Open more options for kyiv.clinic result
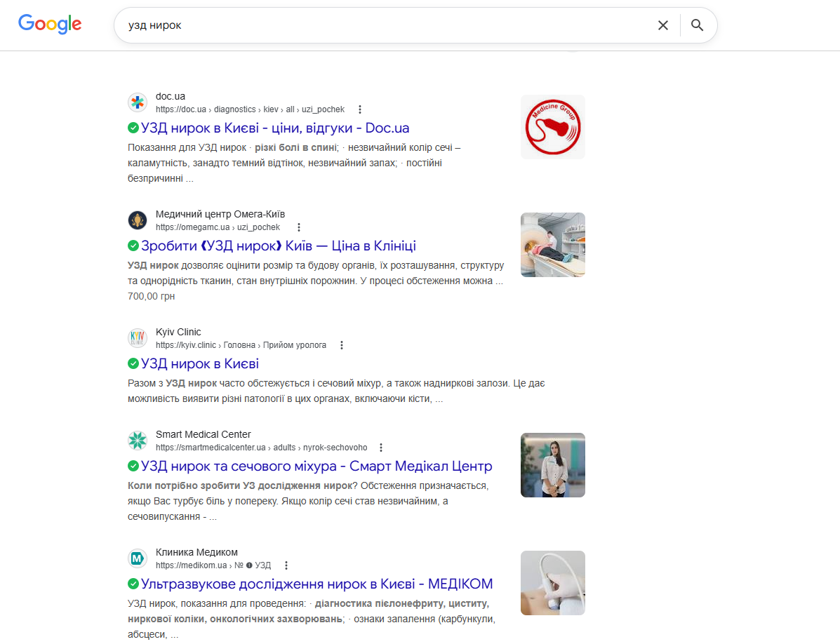The image size is (840, 644). [x=342, y=345]
